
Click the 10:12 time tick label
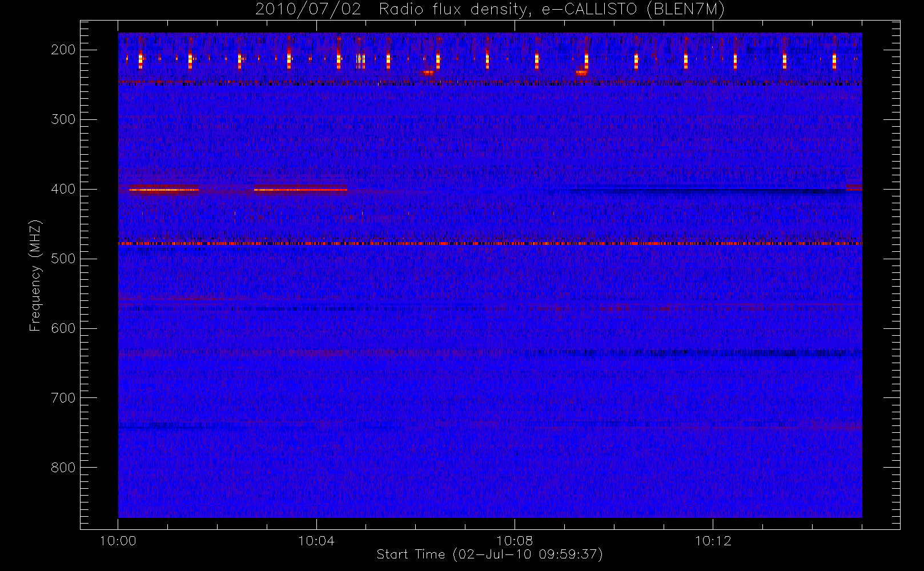713,541
